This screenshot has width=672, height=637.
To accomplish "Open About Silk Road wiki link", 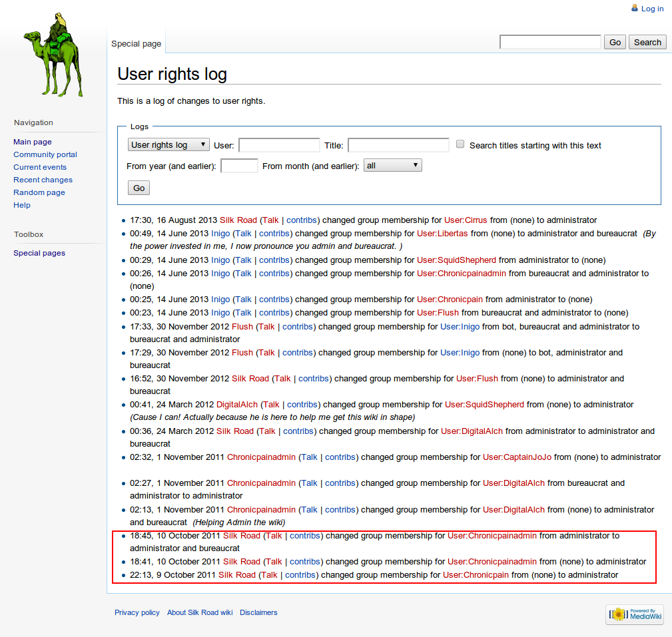I will (x=200, y=612).
